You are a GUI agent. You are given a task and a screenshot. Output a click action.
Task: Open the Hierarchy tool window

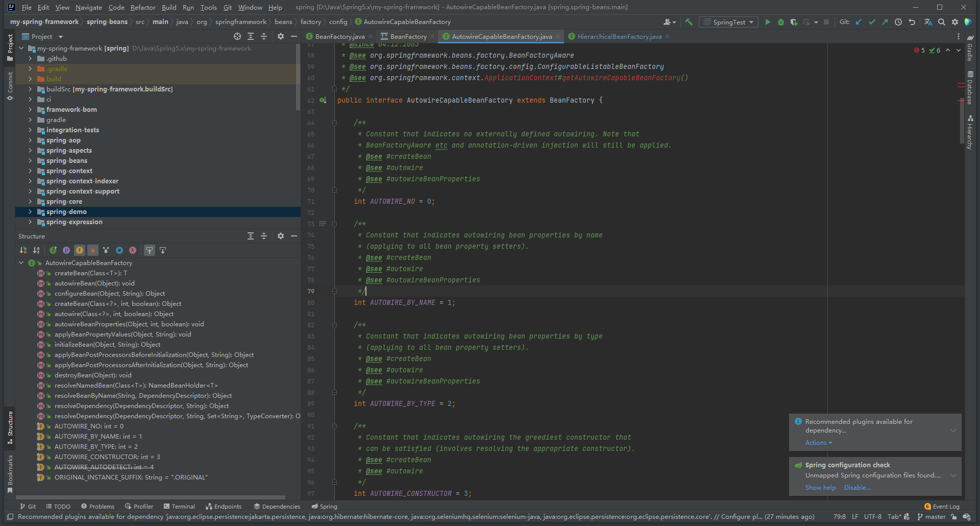tap(970, 132)
